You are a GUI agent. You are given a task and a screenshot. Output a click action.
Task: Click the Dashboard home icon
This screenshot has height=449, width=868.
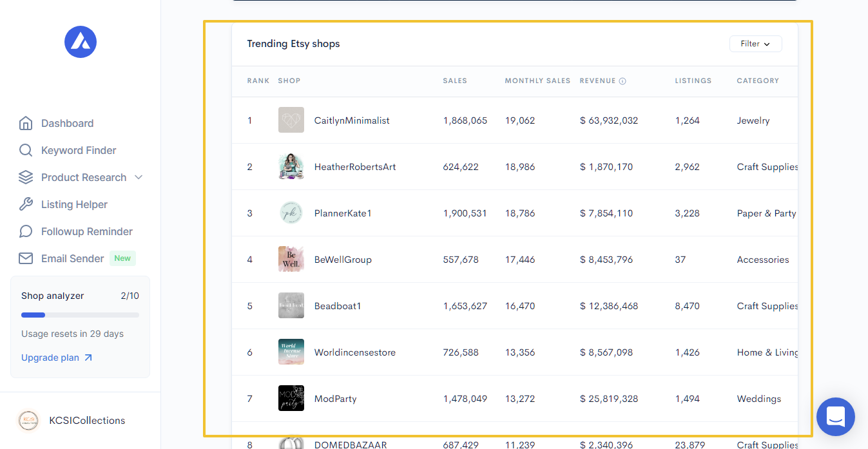coord(26,123)
